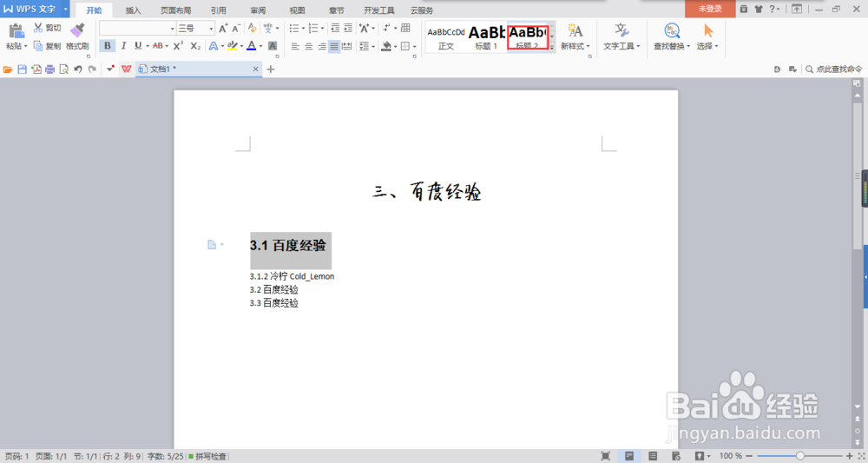This screenshot has height=463, width=868.
Task: Apply the 标题 2 (Heading 2) style
Action: 528,37
